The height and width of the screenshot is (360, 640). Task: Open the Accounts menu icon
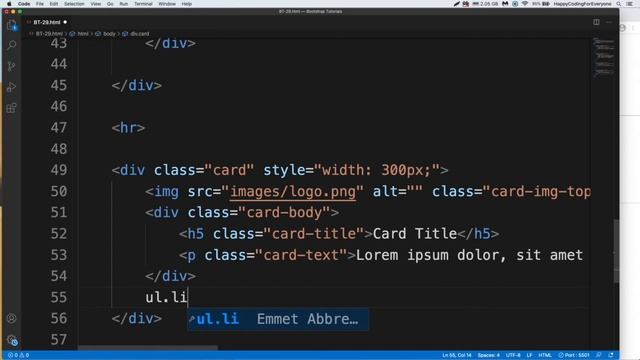pyautogui.click(x=11, y=318)
